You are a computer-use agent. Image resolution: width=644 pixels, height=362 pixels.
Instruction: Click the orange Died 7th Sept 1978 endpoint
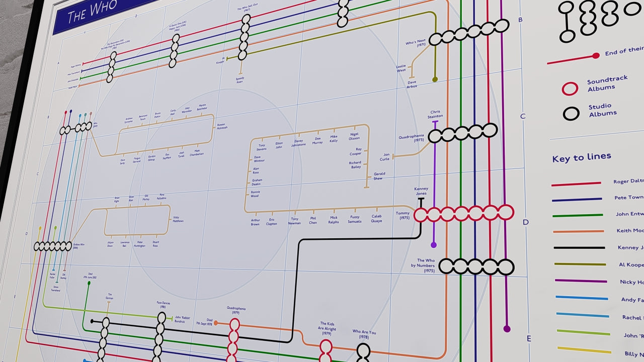pyautogui.click(x=216, y=323)
